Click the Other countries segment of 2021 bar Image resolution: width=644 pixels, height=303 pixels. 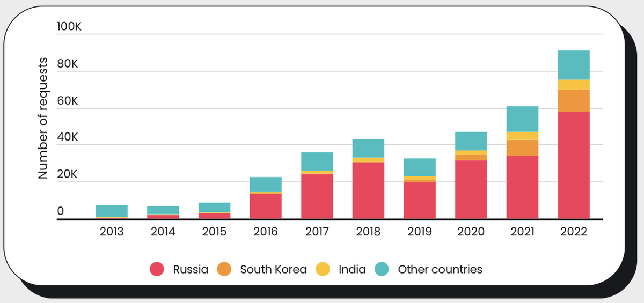[522, 119]
